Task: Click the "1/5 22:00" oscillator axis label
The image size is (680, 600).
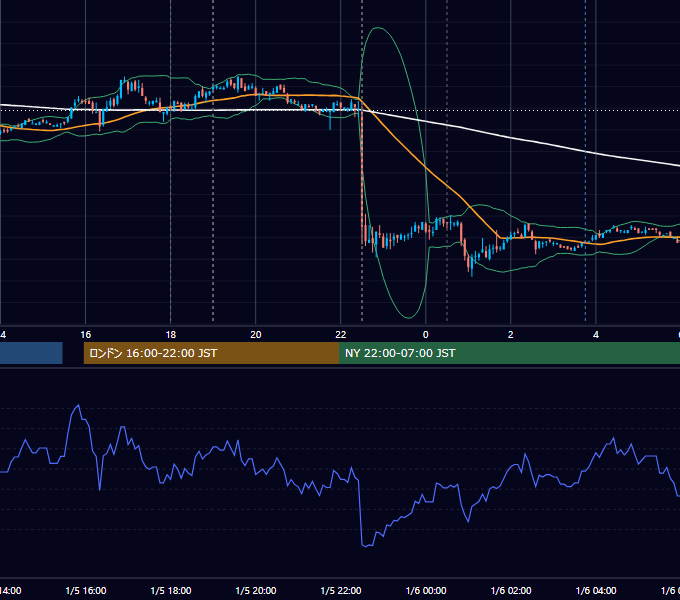Action: (x=341, y=591)
